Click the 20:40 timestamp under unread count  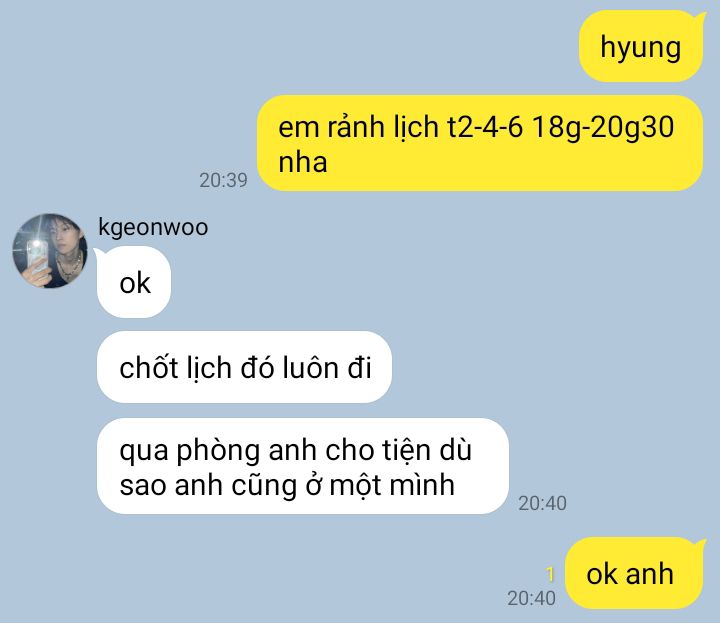[x=531, y=598]
